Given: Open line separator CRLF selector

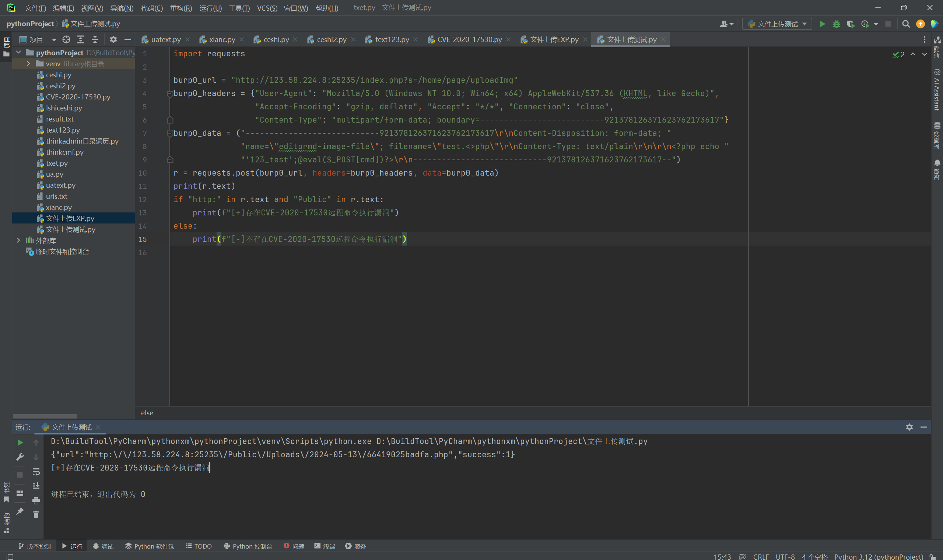Looking at the screenshot, I should coord(761,557).
